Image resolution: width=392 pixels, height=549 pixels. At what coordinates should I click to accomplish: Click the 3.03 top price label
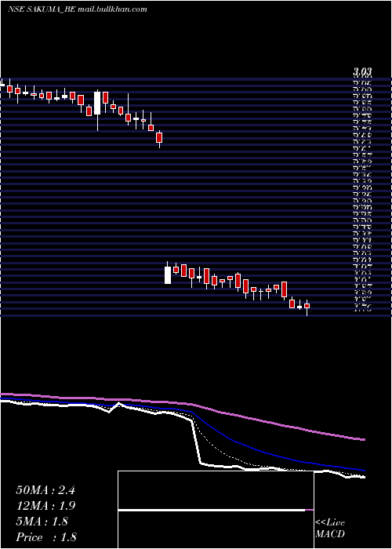362,72
